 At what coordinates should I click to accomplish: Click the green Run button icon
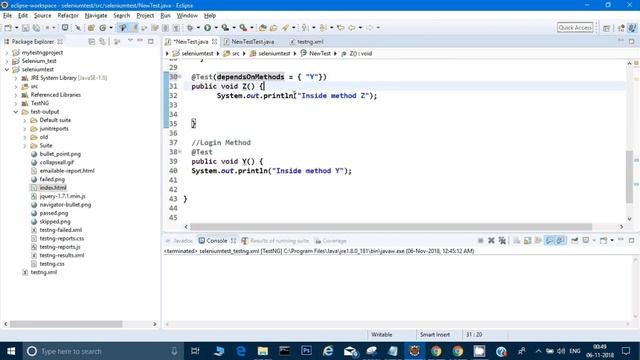pos(208,28)
